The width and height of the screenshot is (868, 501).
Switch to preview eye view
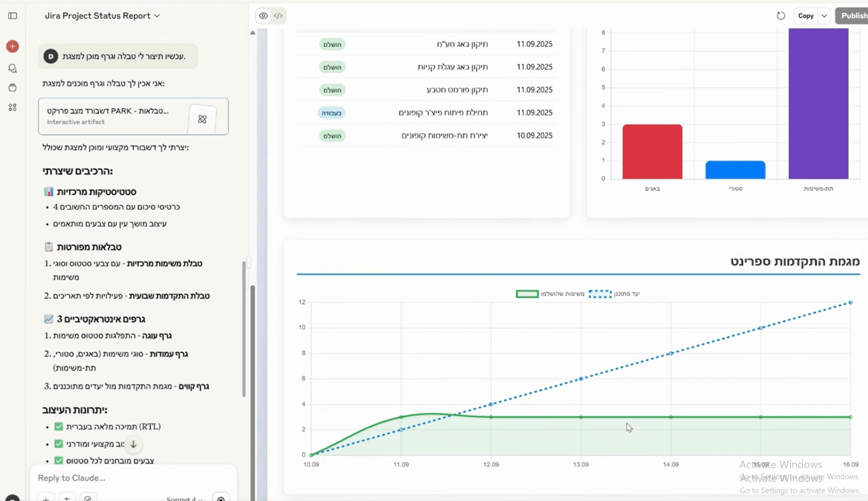pyautogui.click(x=263, y=16)
